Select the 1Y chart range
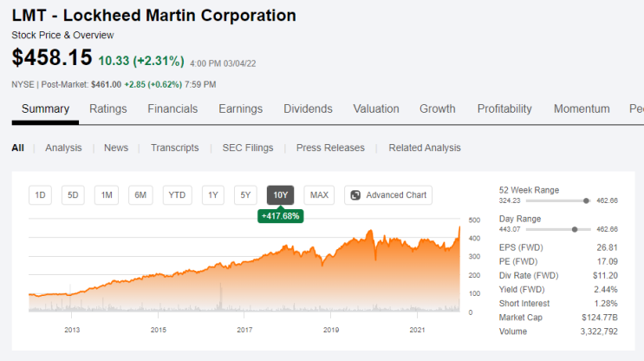 212,195
